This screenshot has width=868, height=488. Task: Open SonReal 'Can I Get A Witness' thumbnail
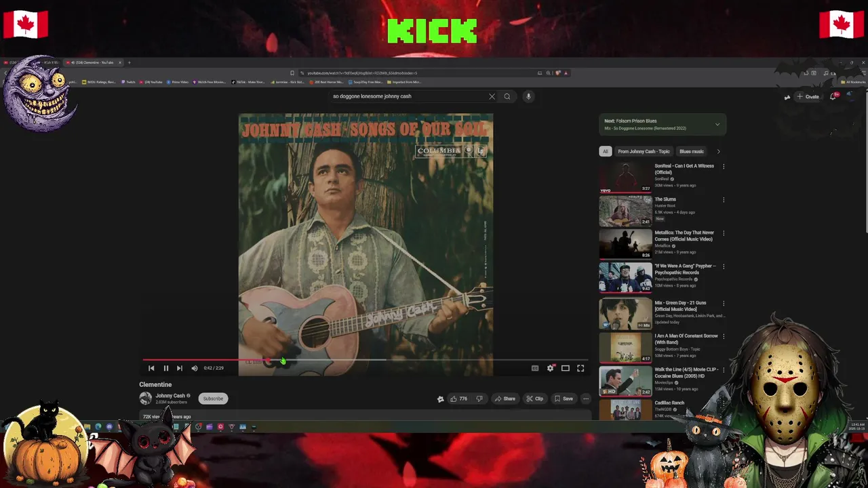(625, 178)
